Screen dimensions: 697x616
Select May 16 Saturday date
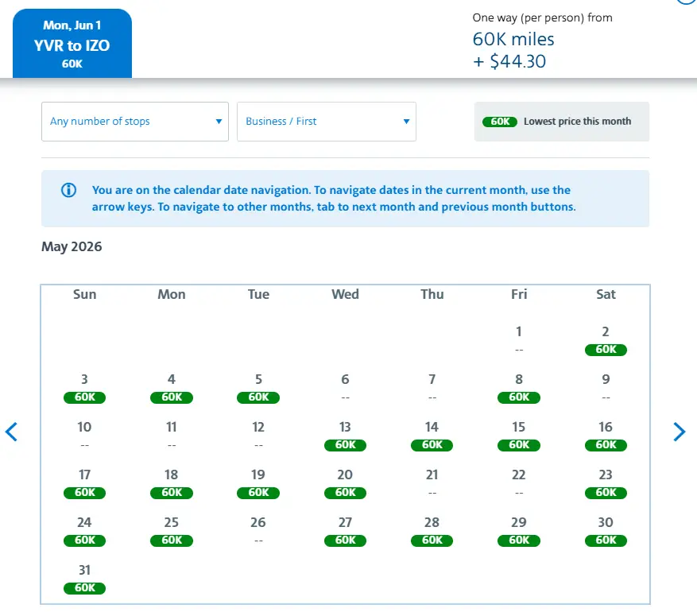pyautogui.click(x=606, y=436)
